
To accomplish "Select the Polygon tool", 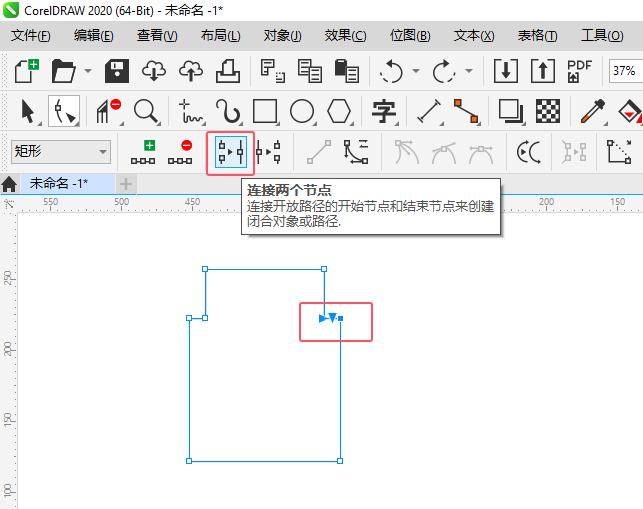I will [339, 111].
